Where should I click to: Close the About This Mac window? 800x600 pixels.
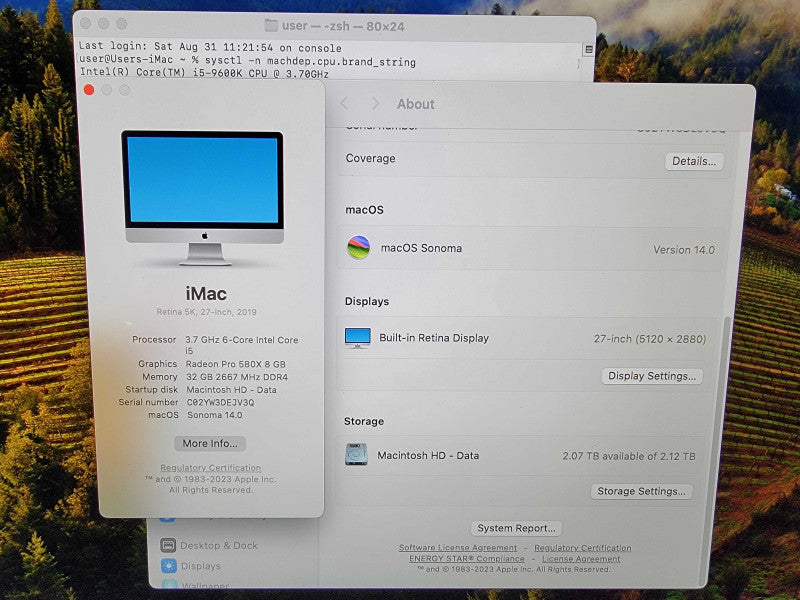click(89, 90)
